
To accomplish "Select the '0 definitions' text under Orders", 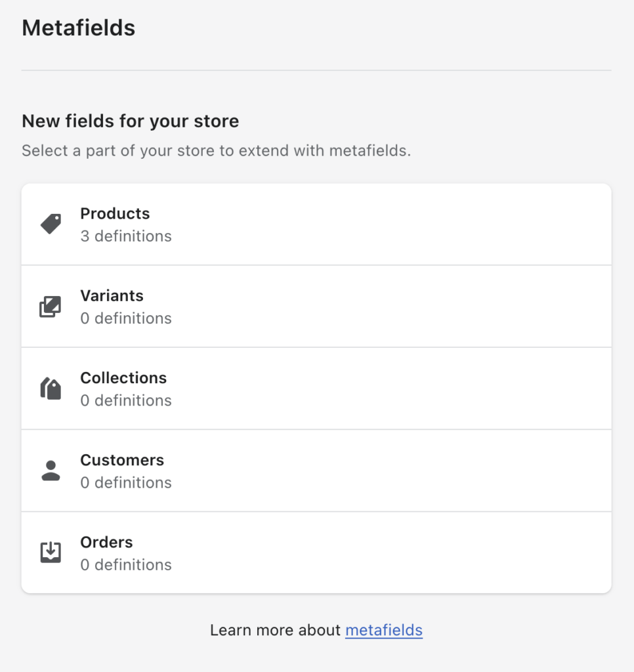I will pos(125,564).
